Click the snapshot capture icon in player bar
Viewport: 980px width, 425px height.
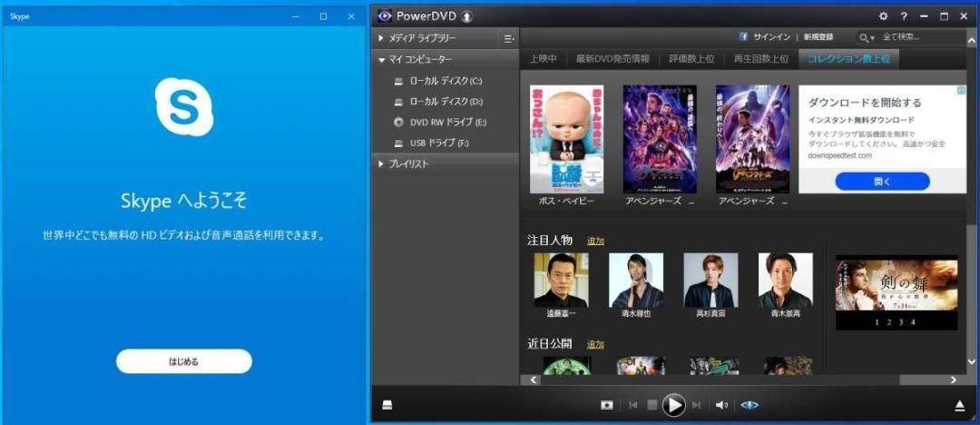tap(606, 406)
